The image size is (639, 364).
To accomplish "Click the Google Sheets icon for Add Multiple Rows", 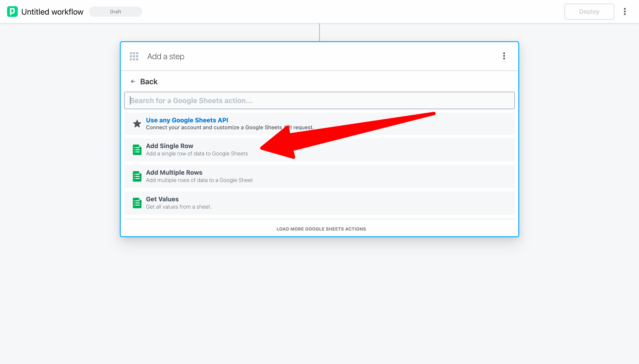I will [x=137, y=176].
